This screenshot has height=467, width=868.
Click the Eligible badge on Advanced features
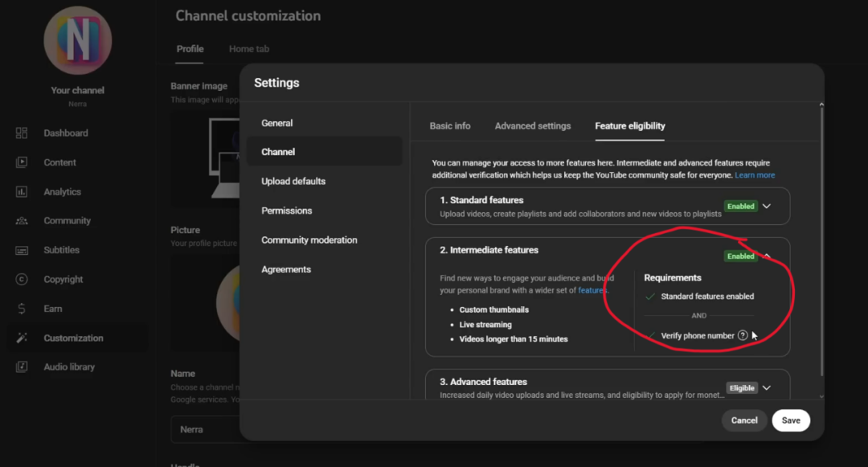coord(742,388)
